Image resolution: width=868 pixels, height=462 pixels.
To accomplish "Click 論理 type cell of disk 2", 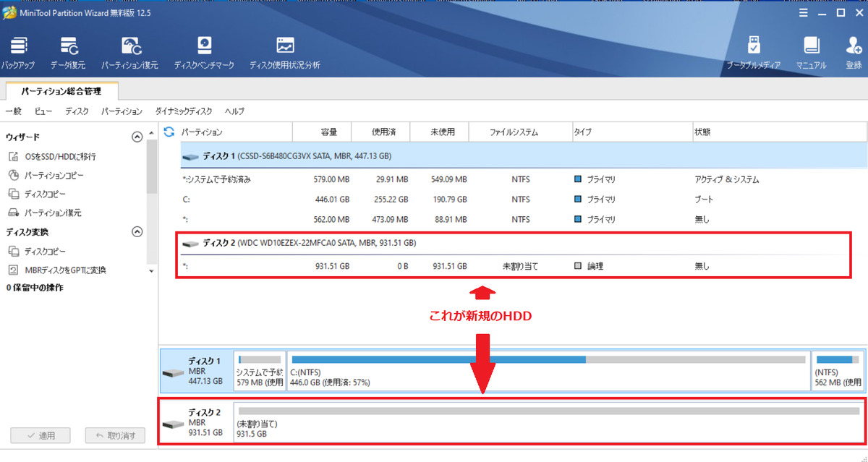I will 590,266.
